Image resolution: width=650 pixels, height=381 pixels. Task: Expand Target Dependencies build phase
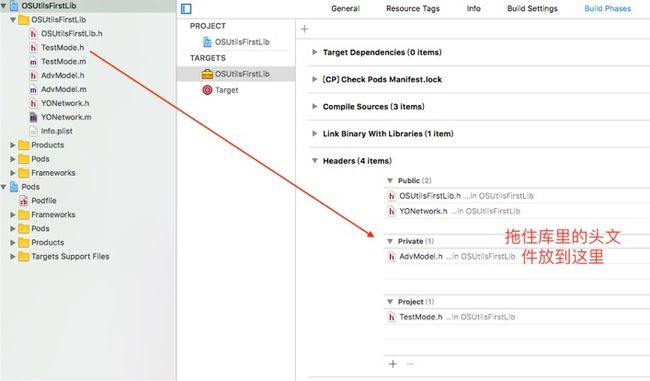coord(315,52)
